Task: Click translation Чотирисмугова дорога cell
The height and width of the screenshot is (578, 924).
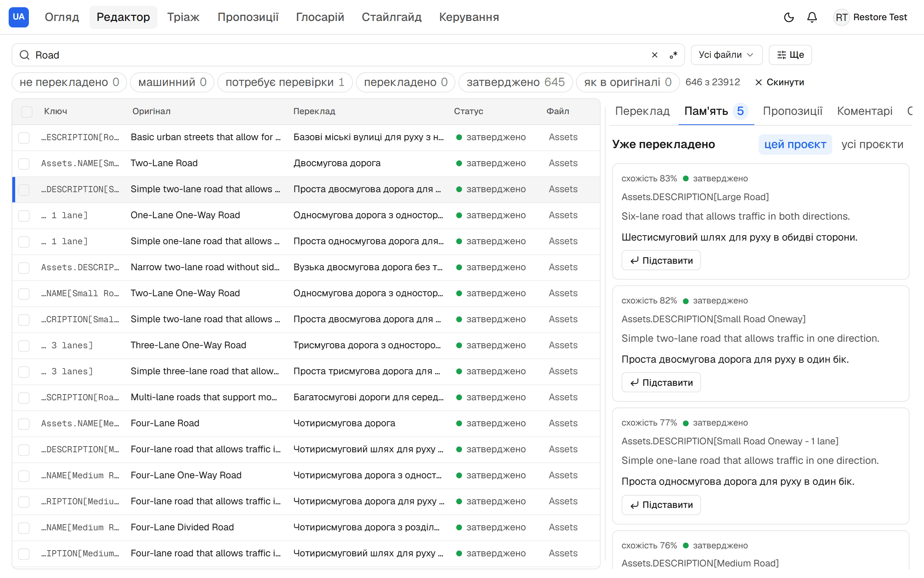Action: point(344,423)
